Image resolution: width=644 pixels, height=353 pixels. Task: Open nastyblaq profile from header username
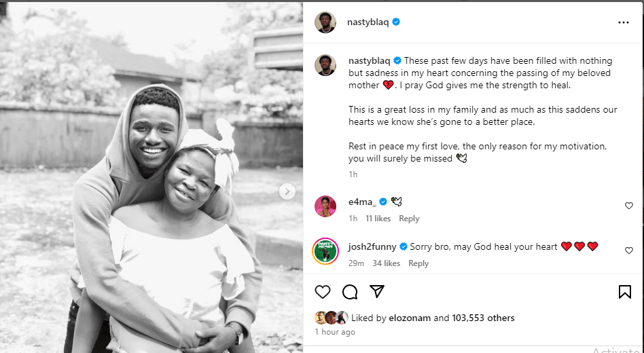pyautogui.click(x=368, y=22)
